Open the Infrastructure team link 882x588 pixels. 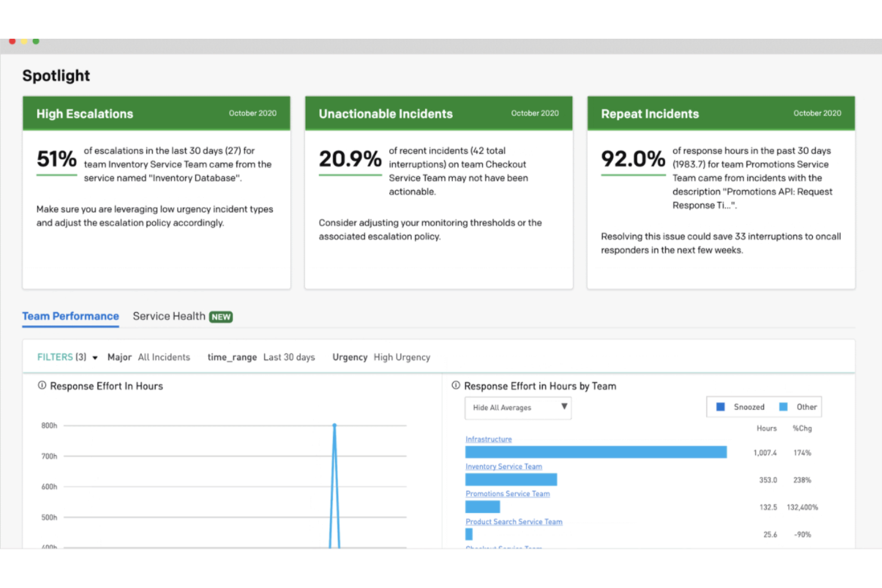488,439
